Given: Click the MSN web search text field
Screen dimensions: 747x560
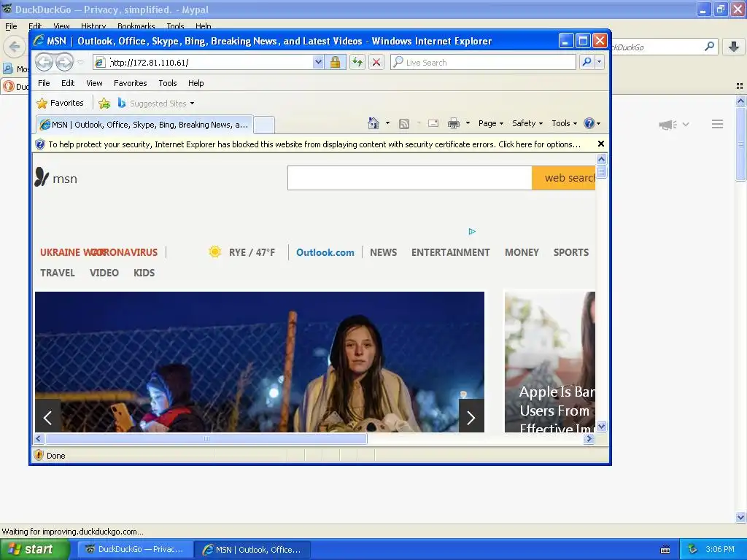Looking at the screenshot, I should coord(410,178).
